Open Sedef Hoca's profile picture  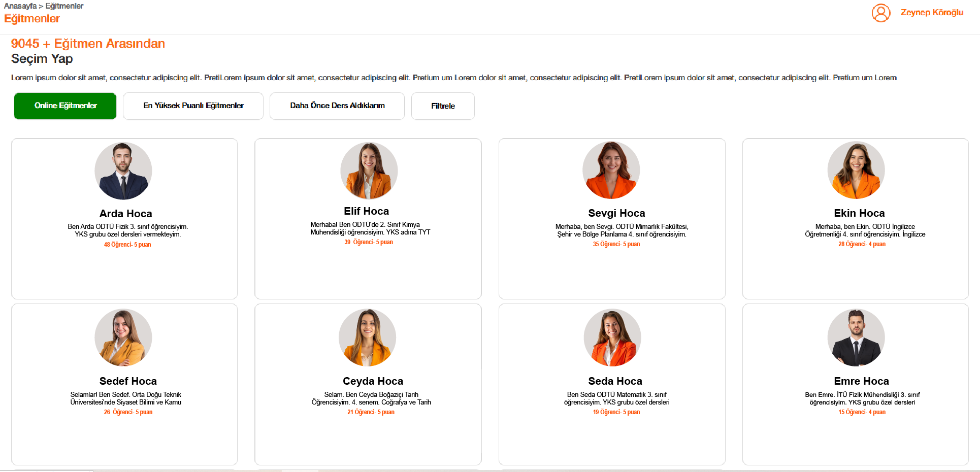(x=123, y=338)
